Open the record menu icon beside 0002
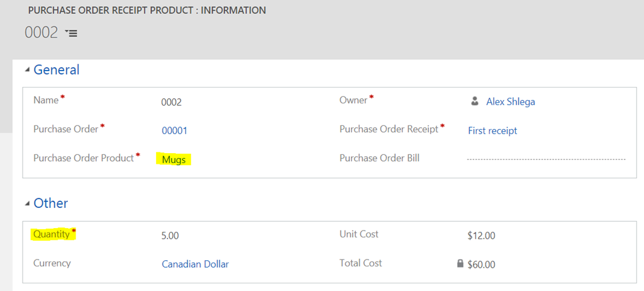 point(72,33)
